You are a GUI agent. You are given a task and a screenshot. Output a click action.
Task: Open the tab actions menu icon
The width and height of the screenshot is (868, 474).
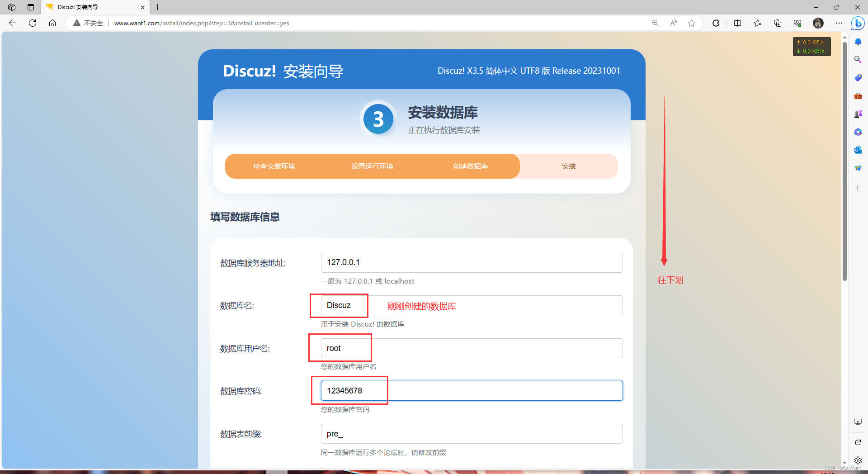pyautogui.click(x=31, y=7)
